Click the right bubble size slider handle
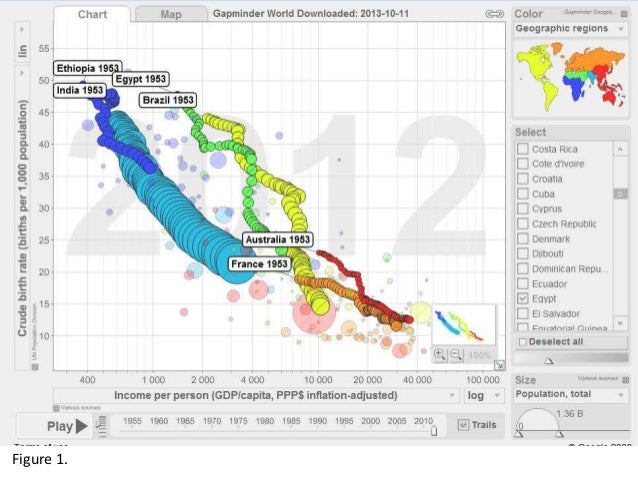638x479 pixels. (x=559, y=434)
